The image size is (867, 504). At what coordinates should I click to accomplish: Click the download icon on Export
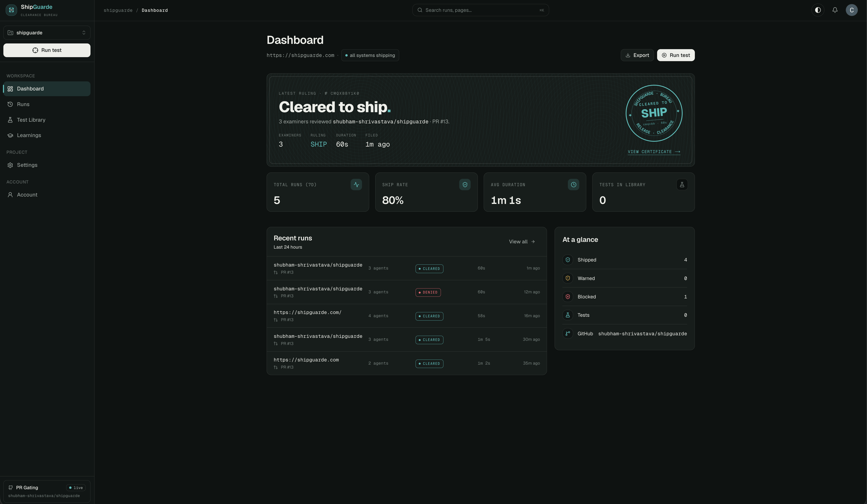tap(628, 55)
